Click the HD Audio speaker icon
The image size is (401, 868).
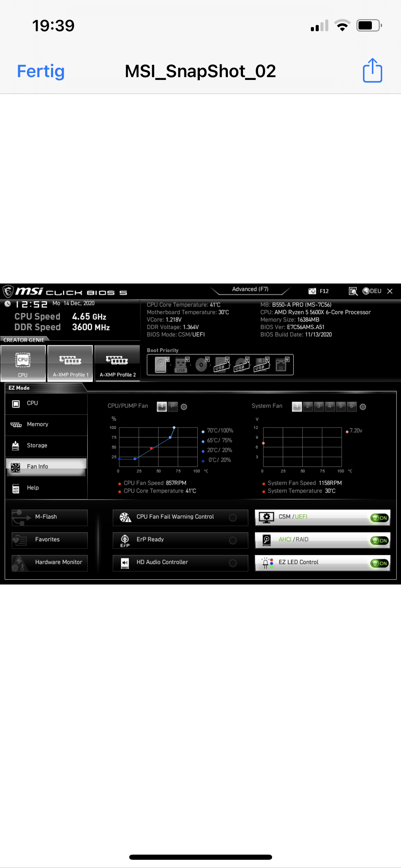[x=125, y=563]
